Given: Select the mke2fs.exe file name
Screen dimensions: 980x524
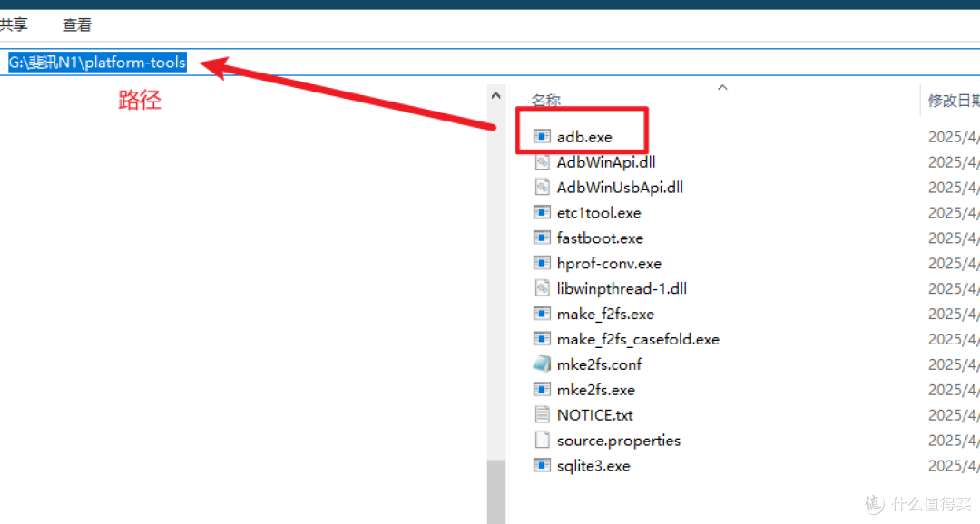Looking at the screenshot, I should click(x=595, y=390).
